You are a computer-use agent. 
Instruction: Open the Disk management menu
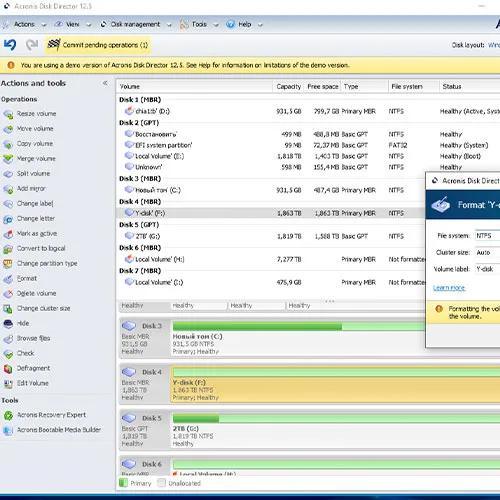pyautogui.click(x=135, y=24)
